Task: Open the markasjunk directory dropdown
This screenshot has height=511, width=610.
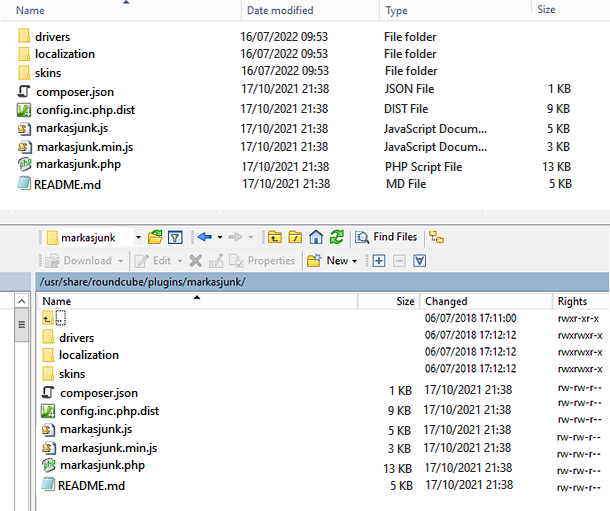Action: pos(137,237)
